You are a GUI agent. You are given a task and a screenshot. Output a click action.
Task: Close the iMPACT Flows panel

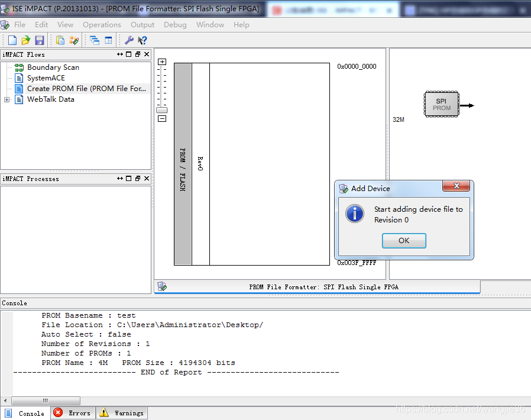(x=147, y=54)
